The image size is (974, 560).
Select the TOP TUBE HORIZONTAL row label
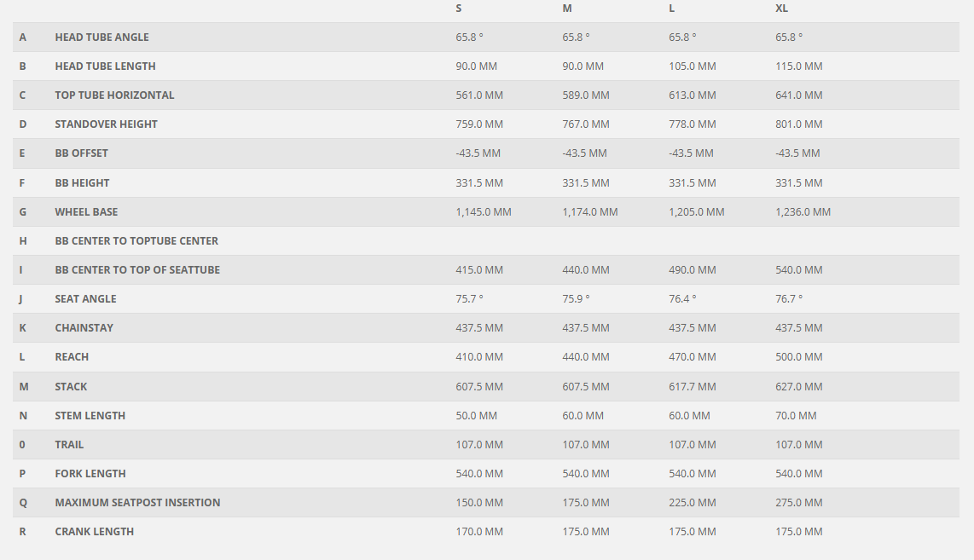tap(114, 95)
